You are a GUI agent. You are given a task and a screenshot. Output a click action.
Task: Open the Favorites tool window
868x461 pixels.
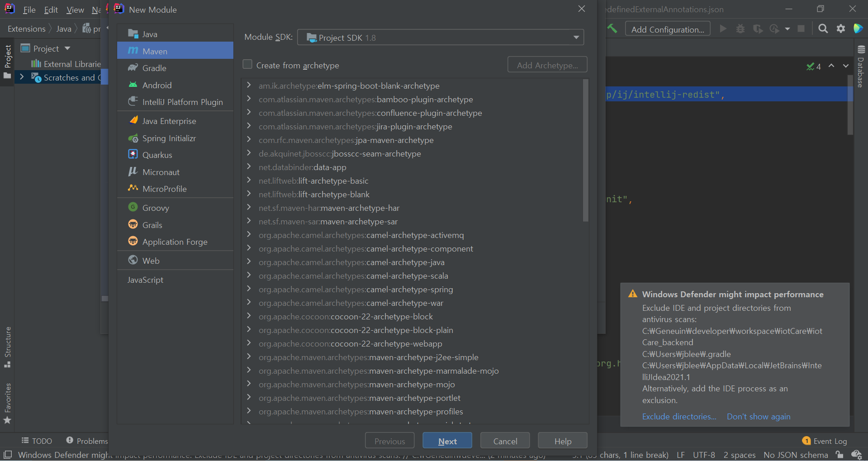[8, 404]
